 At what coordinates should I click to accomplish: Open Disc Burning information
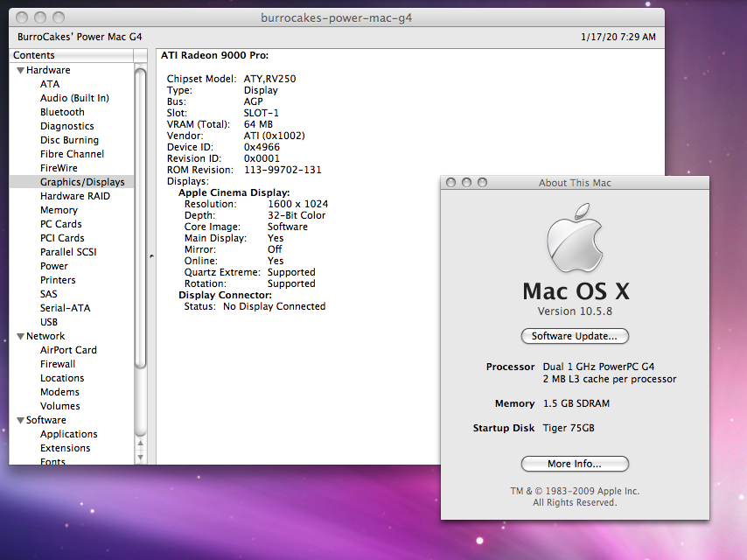(x=69, y=140)
